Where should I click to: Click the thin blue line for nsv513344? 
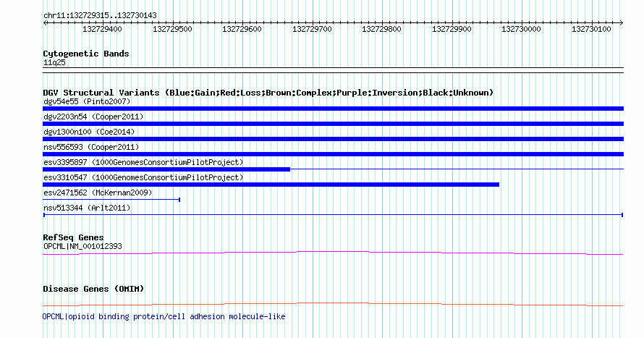pyautogui.click(x=333, y=215)
